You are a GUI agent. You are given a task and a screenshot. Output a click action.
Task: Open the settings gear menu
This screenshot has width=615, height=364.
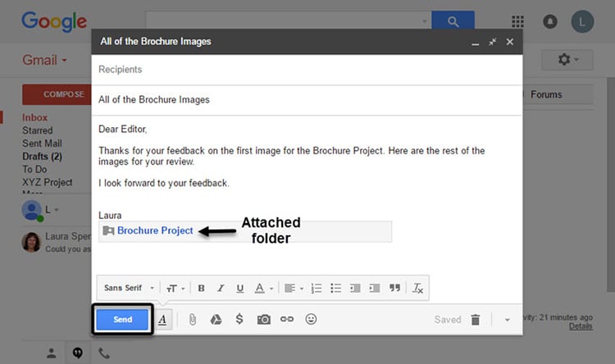(567, 60)
